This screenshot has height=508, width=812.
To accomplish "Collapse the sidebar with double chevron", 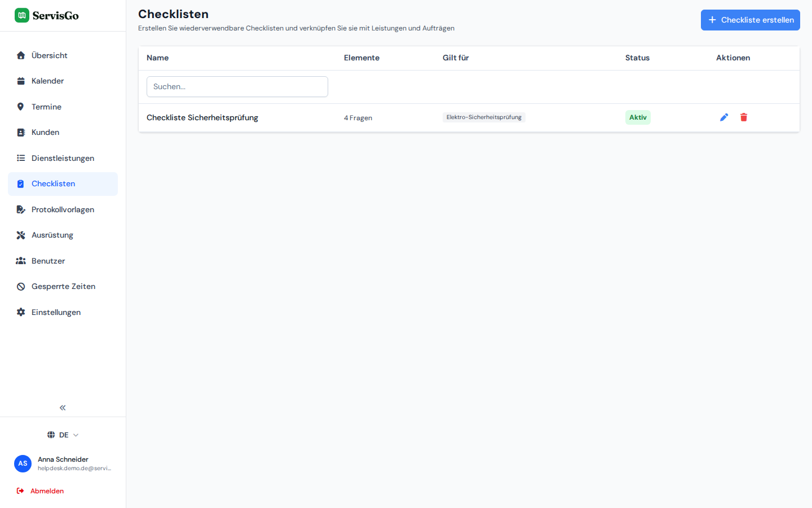I will (x=63, y=408).
